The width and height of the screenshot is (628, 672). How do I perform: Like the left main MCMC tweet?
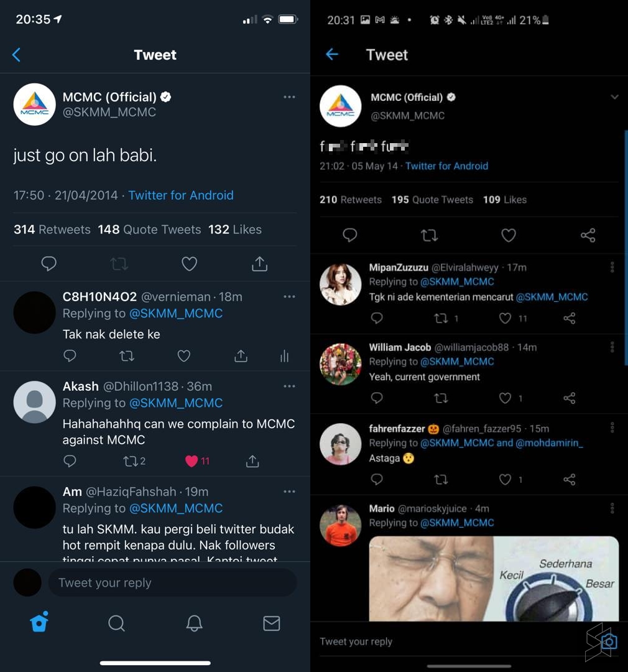point(189,264)
